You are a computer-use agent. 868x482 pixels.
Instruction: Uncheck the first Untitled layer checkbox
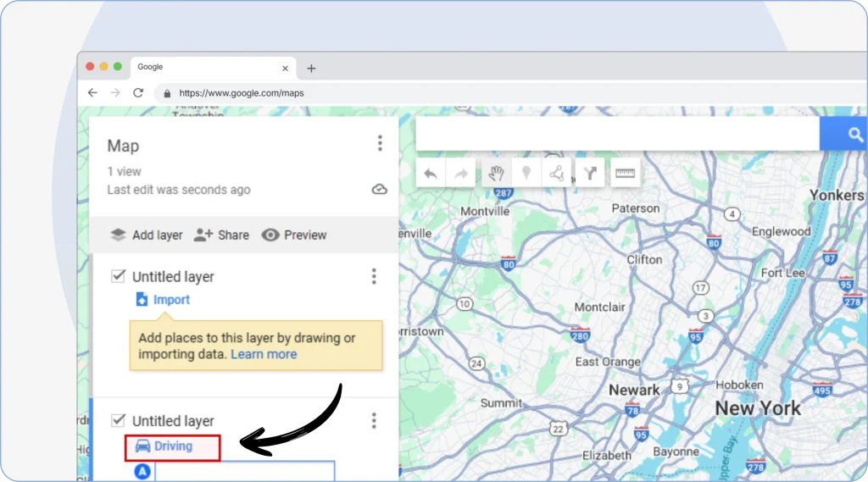(x=118, y=275)
